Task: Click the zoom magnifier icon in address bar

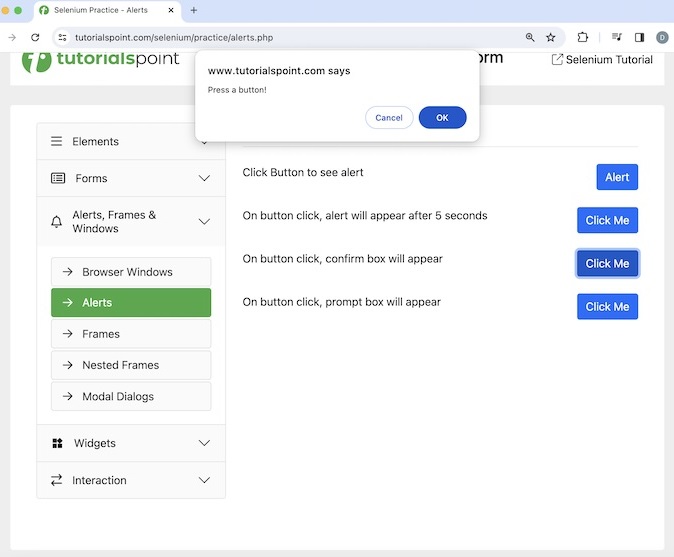Action: (530, 37)
